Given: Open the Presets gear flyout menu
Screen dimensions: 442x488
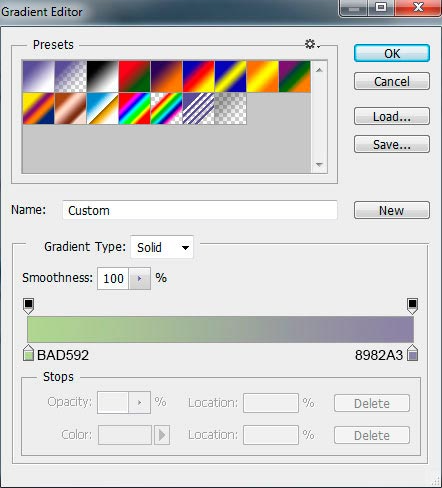Looking at the screenshot, I should [312, 44].
